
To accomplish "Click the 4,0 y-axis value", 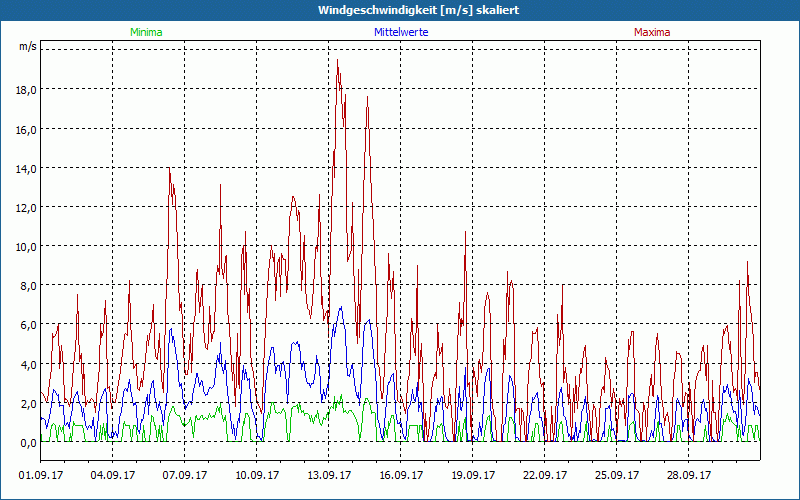I will click(28, 365).
